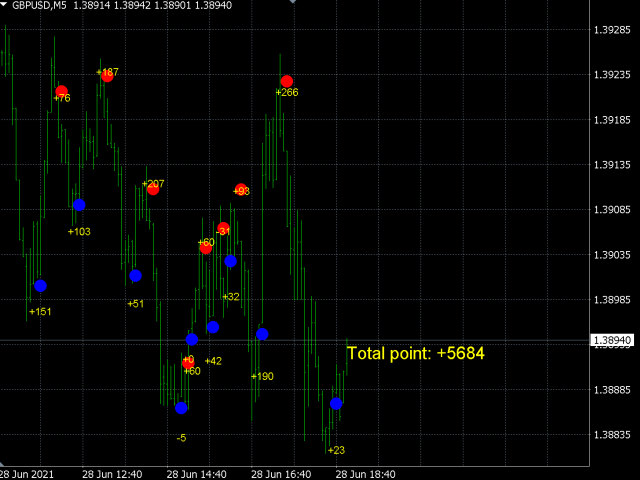Select the blue dot above -5
Screen dimensions: 640x480
[181, 408]
